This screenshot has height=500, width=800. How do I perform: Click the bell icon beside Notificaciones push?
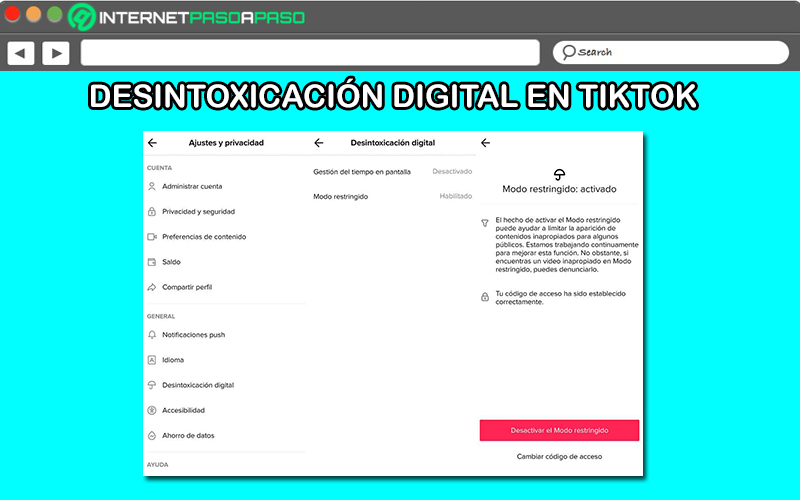[152, 335]
